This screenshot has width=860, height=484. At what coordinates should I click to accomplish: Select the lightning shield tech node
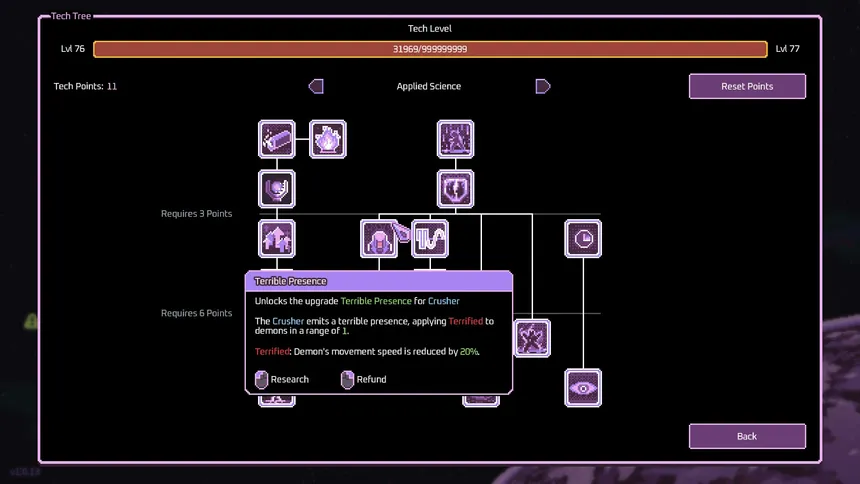pos(455,189)
